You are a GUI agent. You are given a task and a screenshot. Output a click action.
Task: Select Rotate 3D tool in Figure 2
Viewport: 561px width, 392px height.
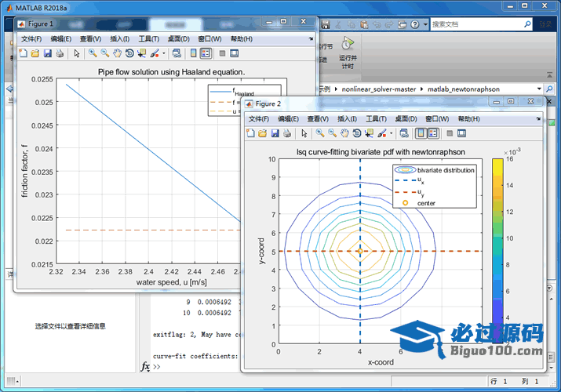pyautogui.click(x=357, y=133)
